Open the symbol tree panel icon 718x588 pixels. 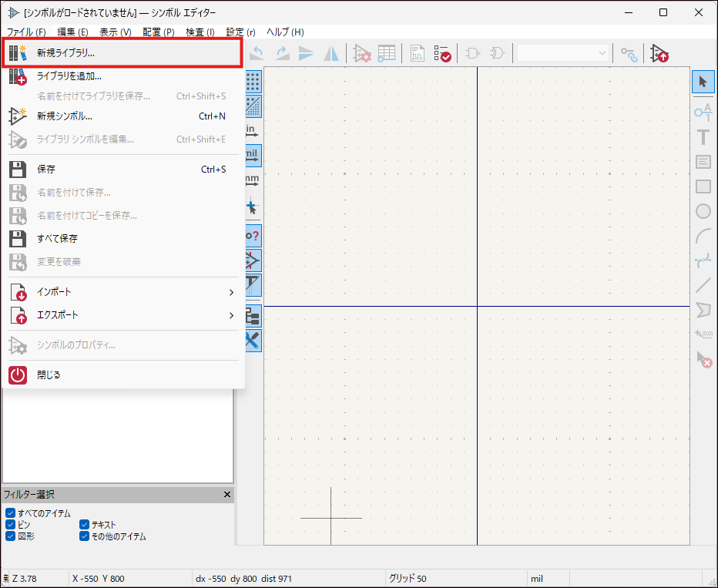pos(253,315)
